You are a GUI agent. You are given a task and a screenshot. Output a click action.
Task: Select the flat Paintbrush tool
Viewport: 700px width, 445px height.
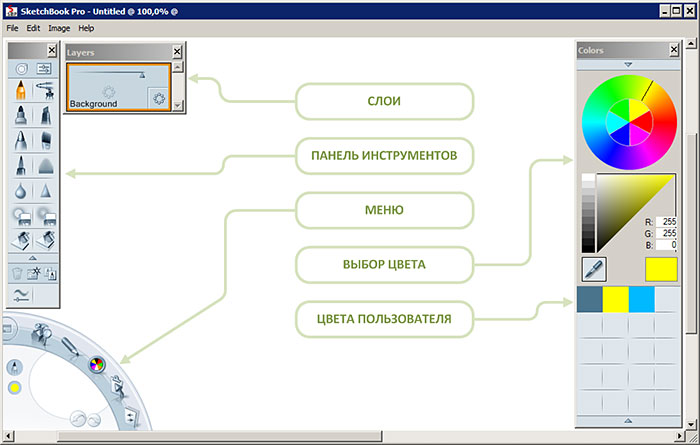coord(45,141)
